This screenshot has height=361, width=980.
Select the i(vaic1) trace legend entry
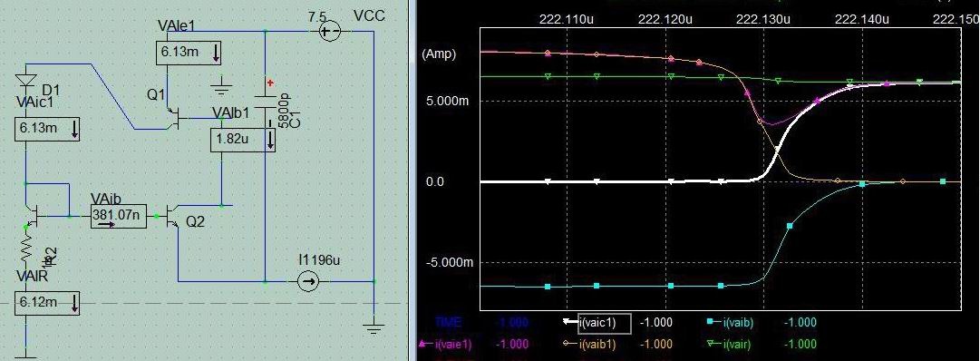pyautogui.click(x=605, y=324)
